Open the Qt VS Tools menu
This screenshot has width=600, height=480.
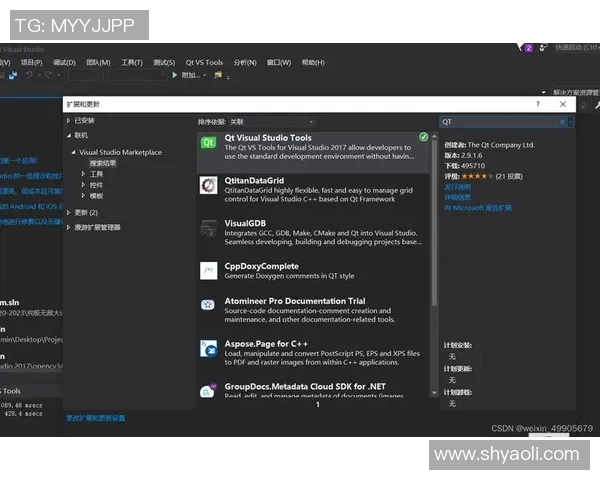point(204,62)
